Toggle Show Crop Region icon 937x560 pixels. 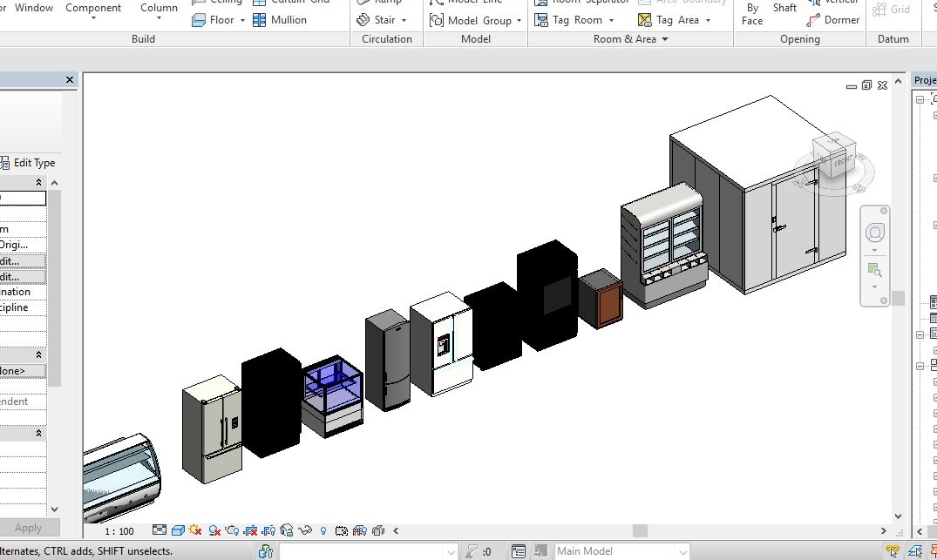pos(268,530)
